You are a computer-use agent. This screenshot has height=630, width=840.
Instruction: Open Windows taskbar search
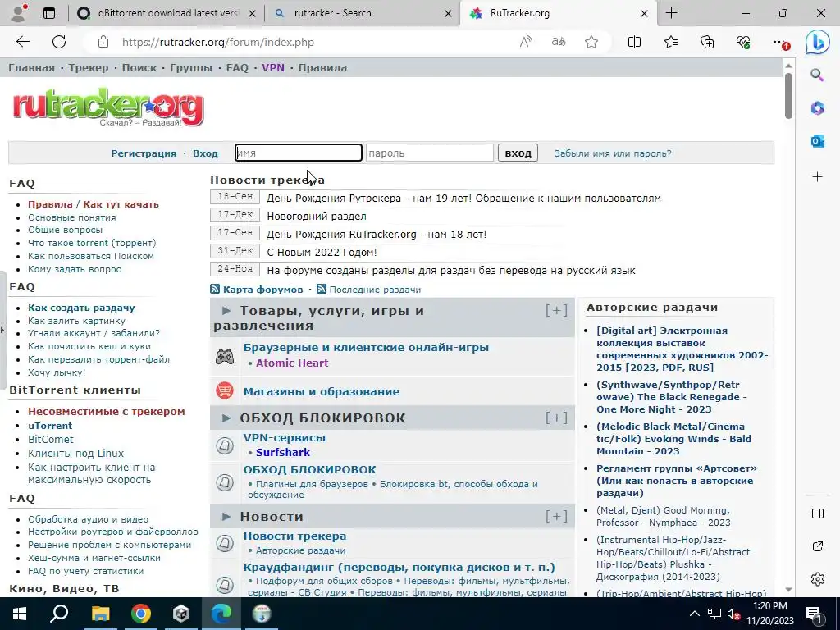click(x=59, y=614)
